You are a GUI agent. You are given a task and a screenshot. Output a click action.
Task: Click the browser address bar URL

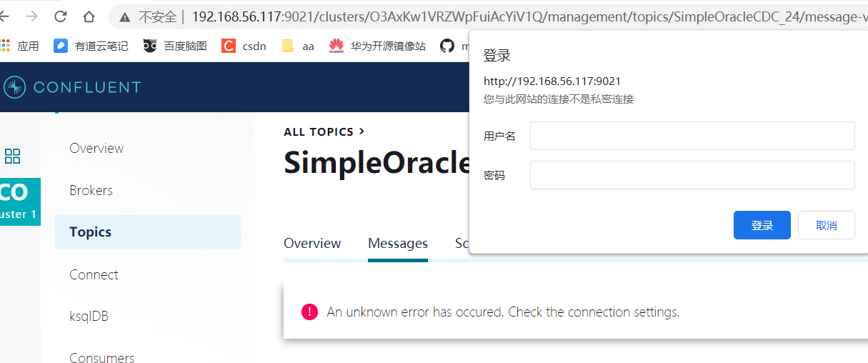pos(529,16)
